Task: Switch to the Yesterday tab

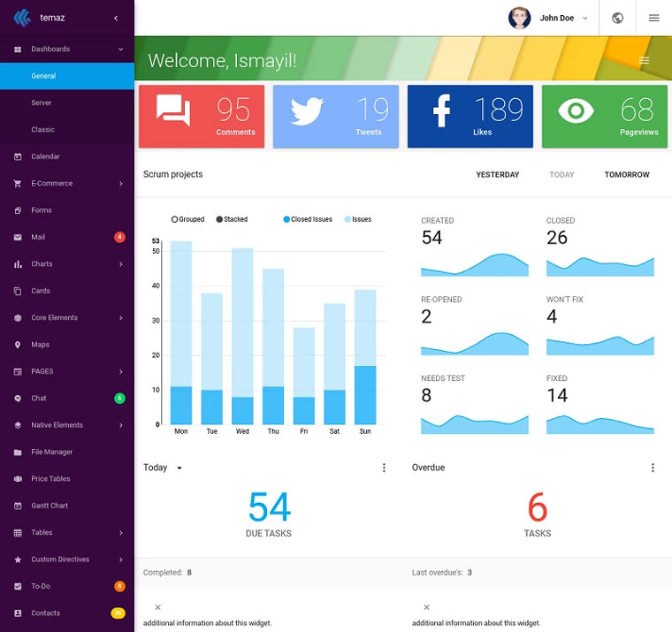Action: coord(498,175)
